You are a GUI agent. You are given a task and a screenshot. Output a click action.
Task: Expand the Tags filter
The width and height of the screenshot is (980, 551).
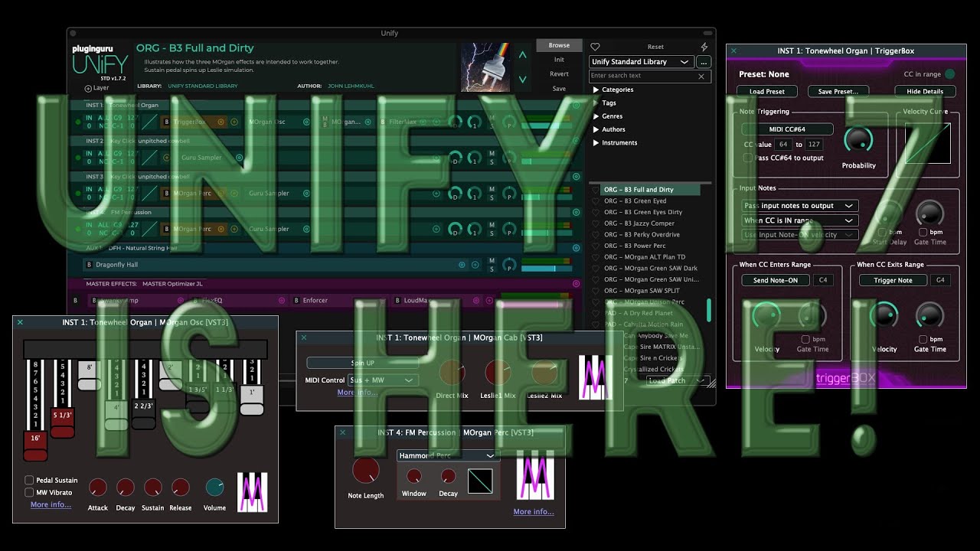click(x=596, y=103)
